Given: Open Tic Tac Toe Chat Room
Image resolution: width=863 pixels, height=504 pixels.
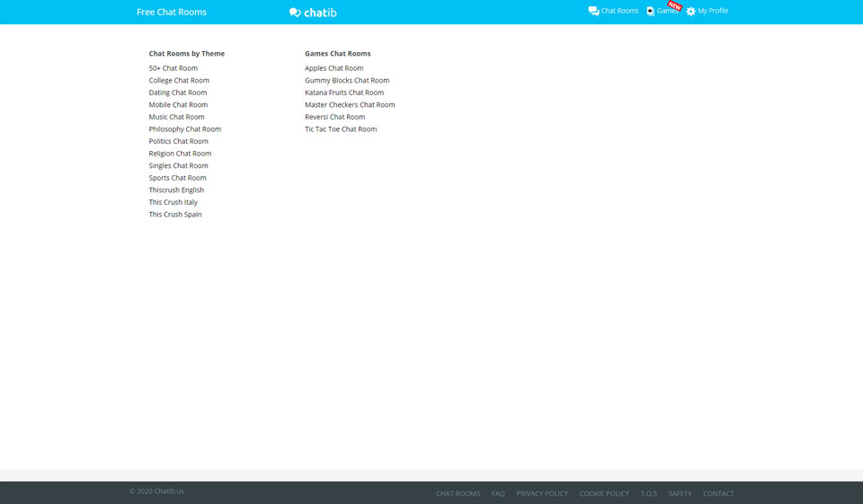Looking at the screenshot, I should pyautogui.click(x=341, y=129).
